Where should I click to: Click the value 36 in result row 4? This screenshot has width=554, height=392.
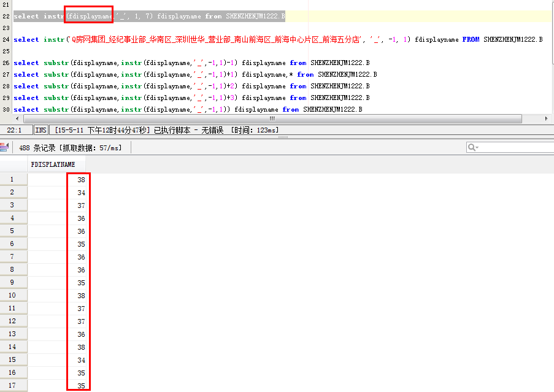pyautogui.click(x=81, y=218)
